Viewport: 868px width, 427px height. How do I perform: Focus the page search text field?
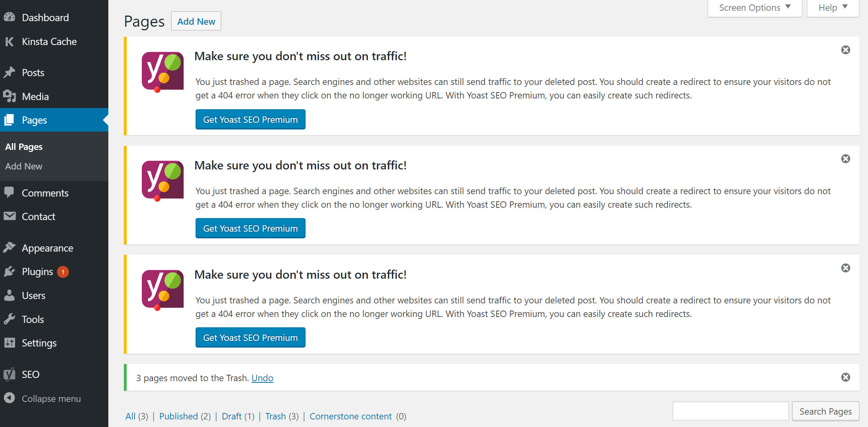pos(731,411)
